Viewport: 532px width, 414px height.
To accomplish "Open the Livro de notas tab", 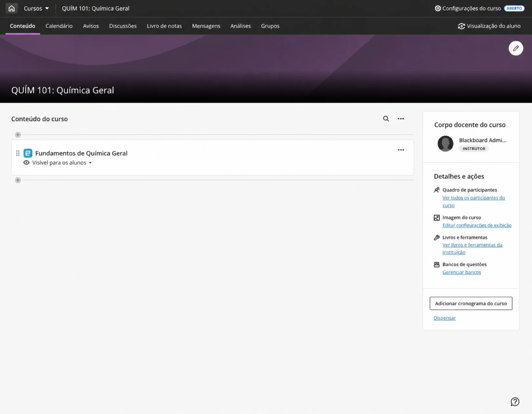I will tap(164, 26).
